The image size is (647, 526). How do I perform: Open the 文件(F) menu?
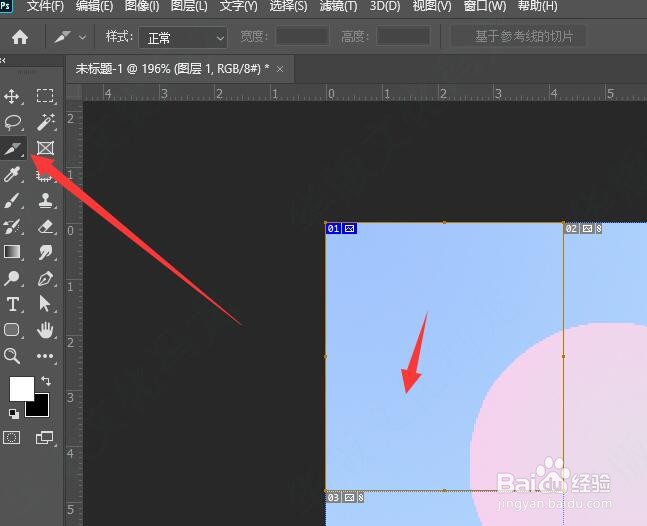tap(45, 7)
